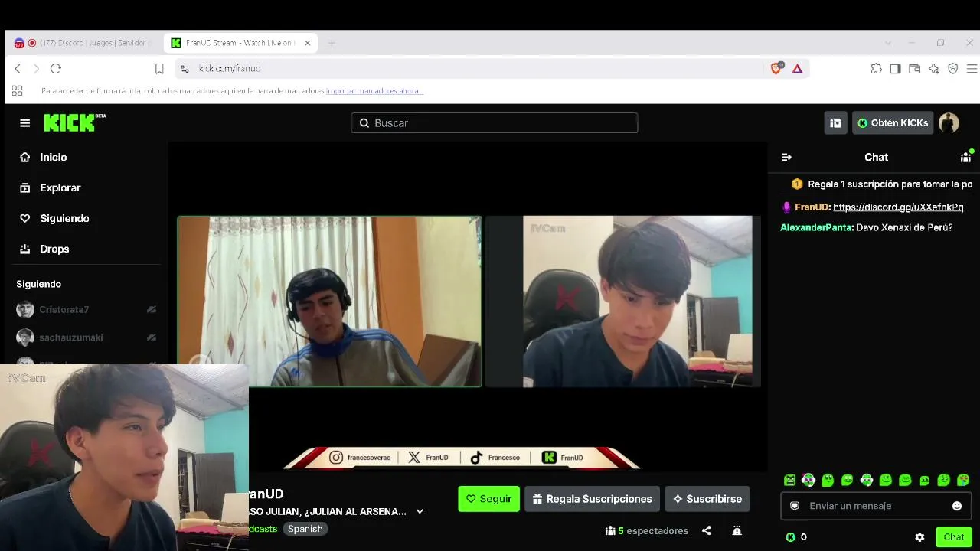Reload the current page
This screenshot has height=551, width=980.
click(x=56, y=69)
